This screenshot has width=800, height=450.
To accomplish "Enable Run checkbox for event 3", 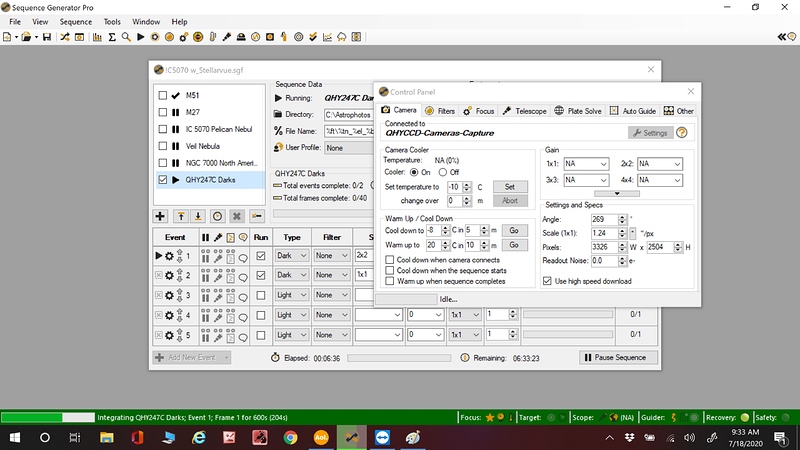I will tap(261, 295).
